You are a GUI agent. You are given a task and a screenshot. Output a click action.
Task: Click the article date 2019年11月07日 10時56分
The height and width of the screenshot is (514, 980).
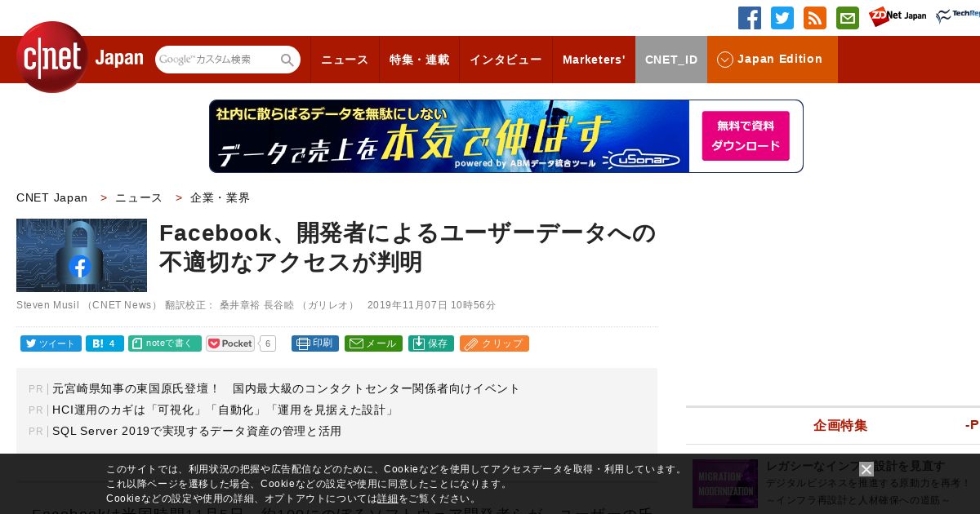431,305
